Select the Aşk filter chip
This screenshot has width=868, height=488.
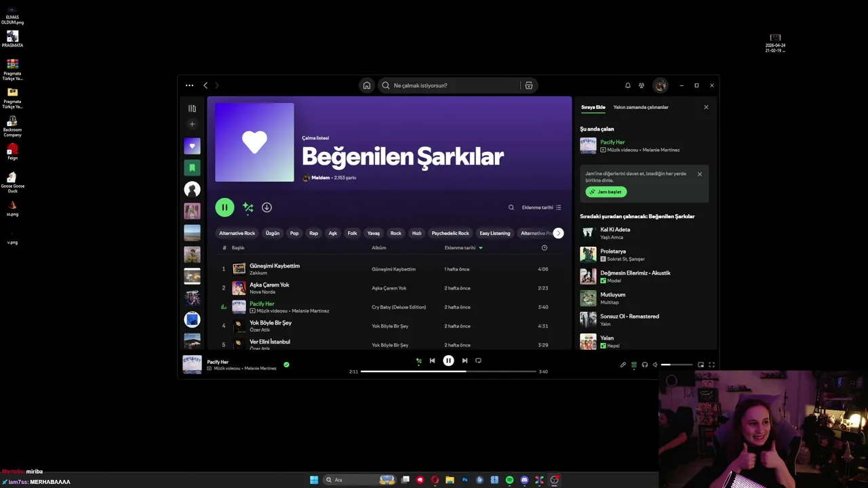tap(333, 233)
